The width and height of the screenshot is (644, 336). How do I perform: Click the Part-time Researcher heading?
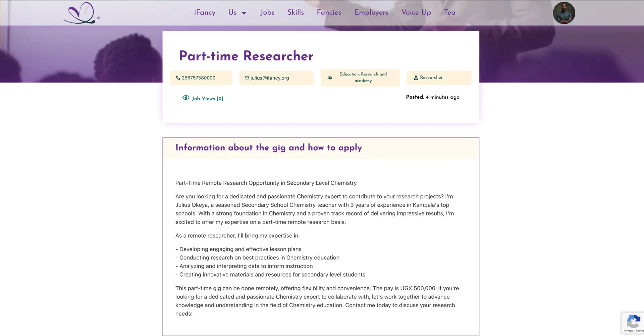[x=246, y=56]
